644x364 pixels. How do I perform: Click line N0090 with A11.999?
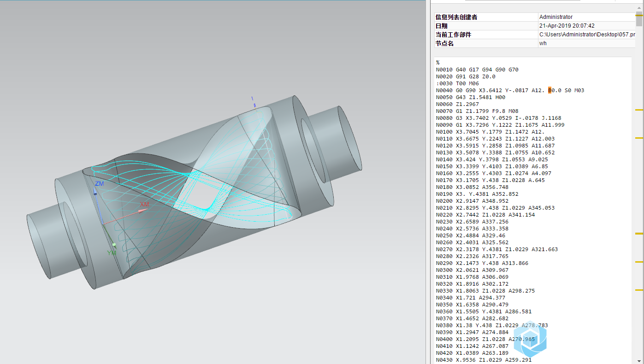pos(500,125)
